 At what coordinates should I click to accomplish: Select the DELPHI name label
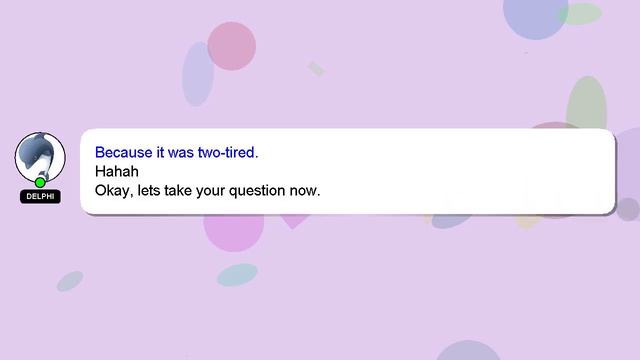coord(40,196)
